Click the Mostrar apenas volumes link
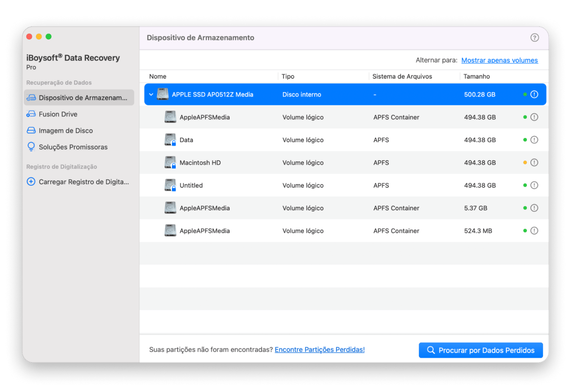This screenshot has width=571, height=392. pos(499,60)
